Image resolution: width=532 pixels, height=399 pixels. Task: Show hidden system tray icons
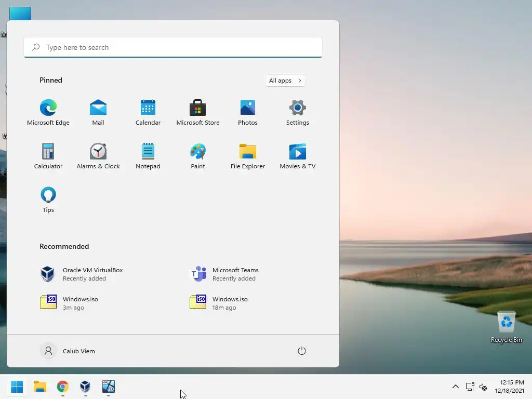point(455,387)
